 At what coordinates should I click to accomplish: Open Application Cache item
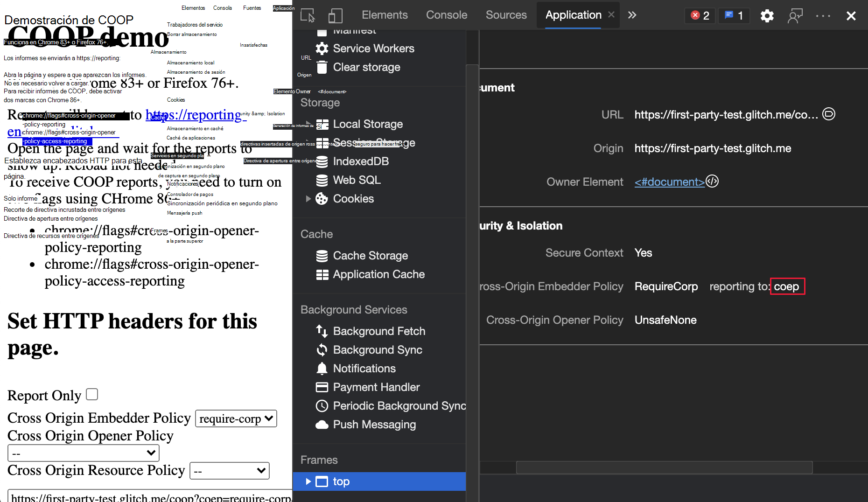point(378,274)
